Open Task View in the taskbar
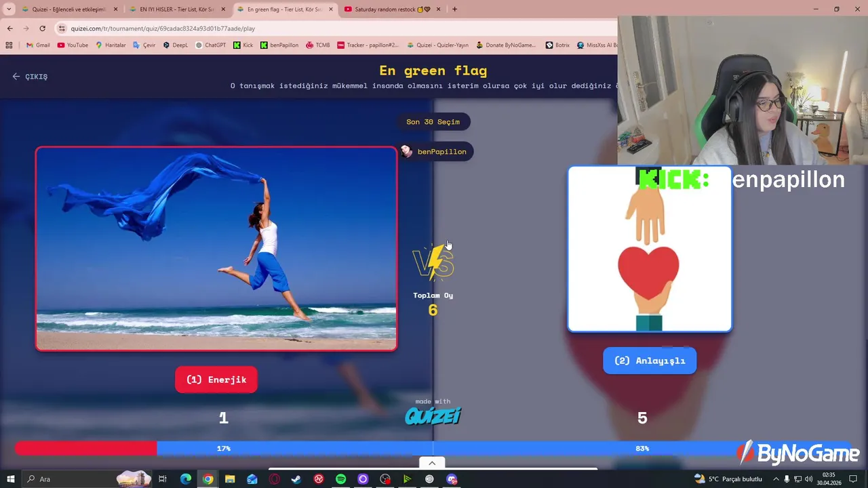This screenshot has height=488, width=868. (163, 479)
